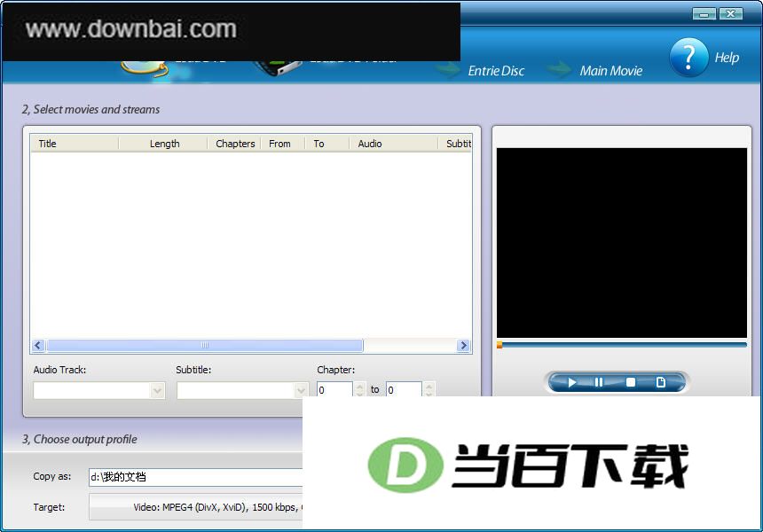Click the From column header
This screenshot has width=763, height=532.
coord(283,144)
